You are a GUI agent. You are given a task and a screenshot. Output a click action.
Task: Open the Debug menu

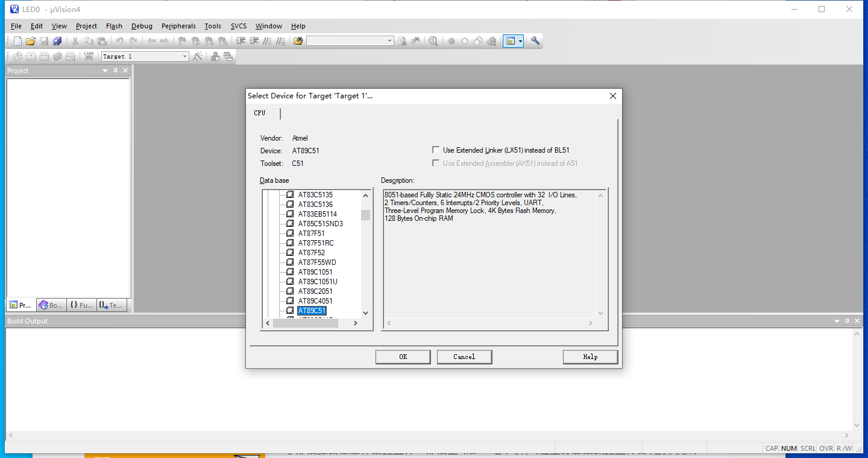click(142, 26)
